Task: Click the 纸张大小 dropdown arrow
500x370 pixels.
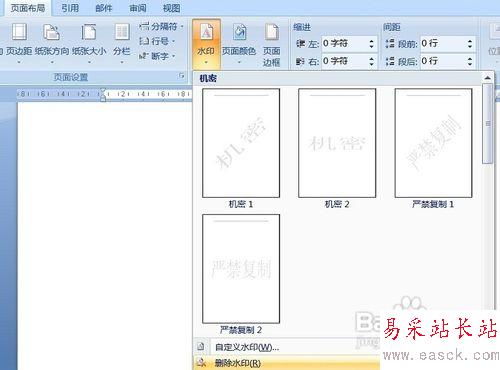Action: point(89,62)
